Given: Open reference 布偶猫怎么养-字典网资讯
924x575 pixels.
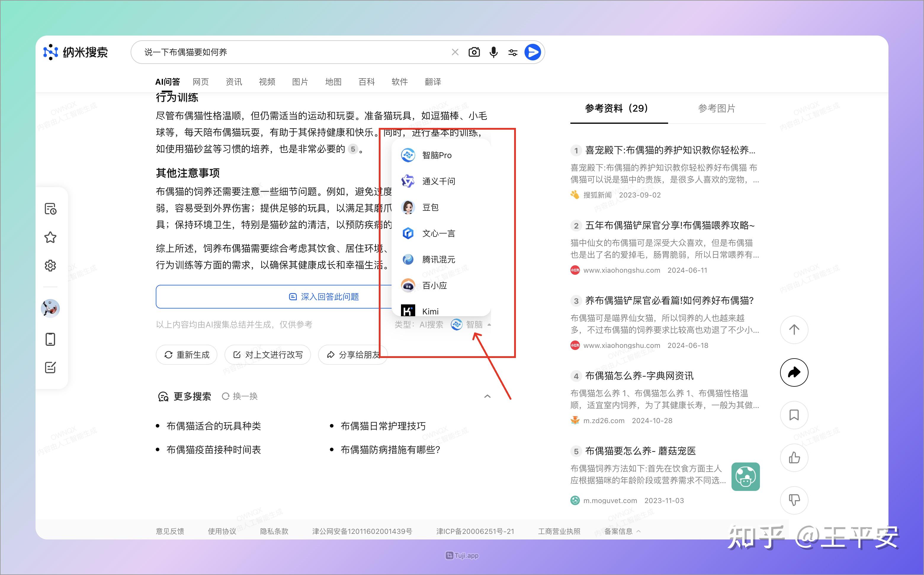Looking at the screenshot, I should (x=639, y=376).
